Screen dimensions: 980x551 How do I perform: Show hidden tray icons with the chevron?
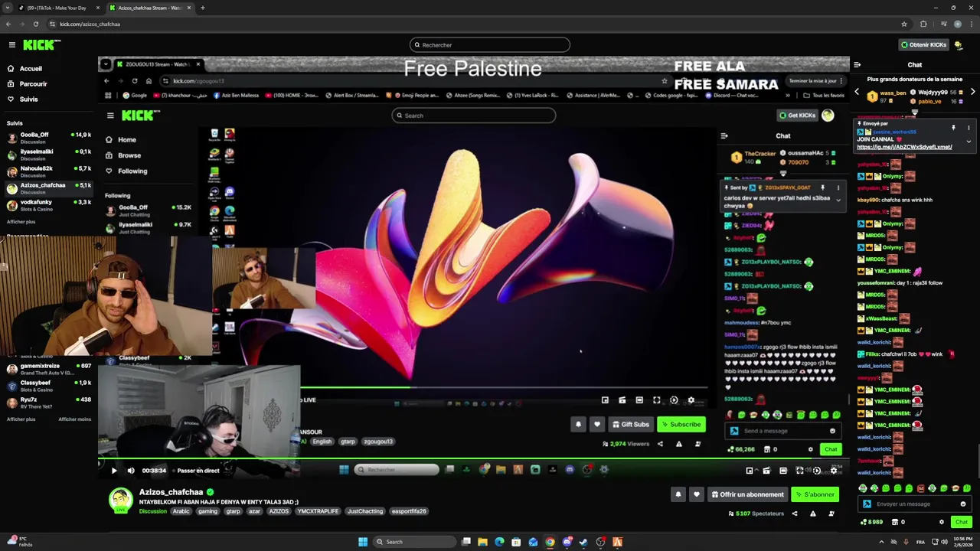[881, 542]
